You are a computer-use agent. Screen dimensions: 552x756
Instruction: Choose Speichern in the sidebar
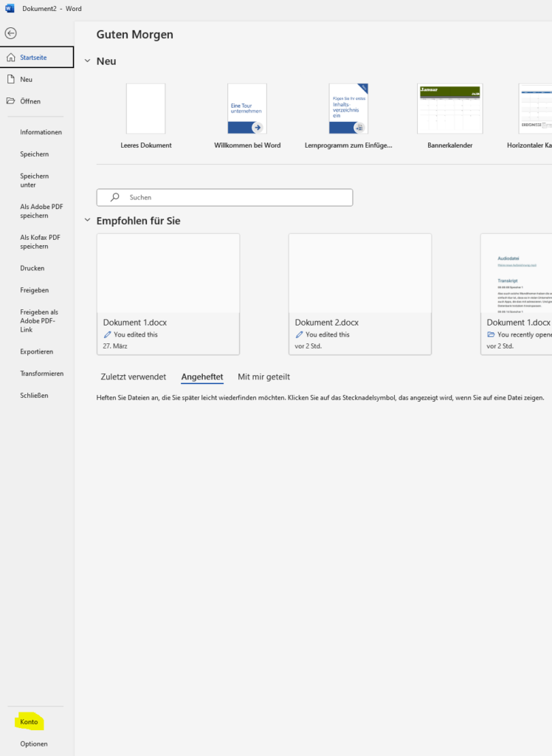34,154
